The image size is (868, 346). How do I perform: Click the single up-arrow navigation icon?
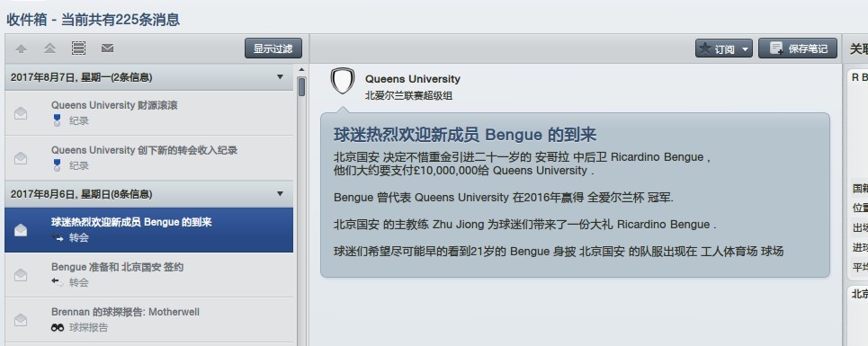tap(21, 49)
